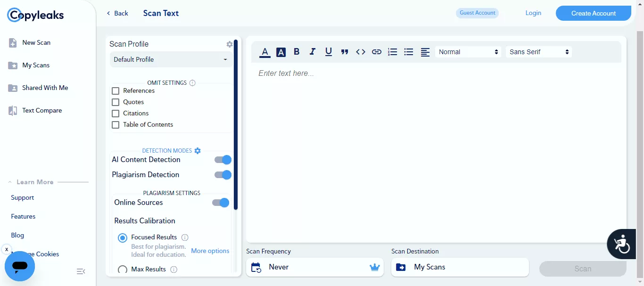Open the Normal text size dropdown

[468, 52]
